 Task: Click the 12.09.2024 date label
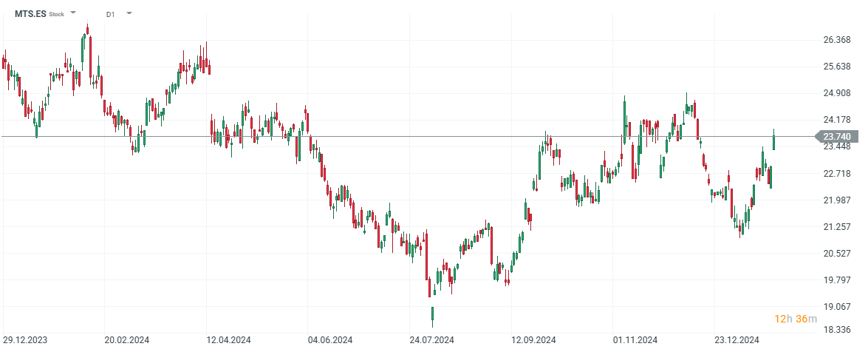coord(533,340)
